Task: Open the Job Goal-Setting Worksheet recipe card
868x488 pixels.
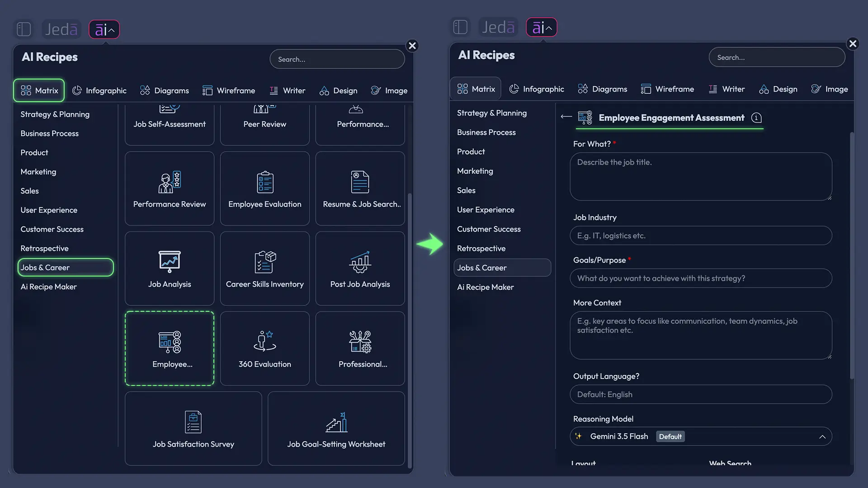Action: pos(336,428)
